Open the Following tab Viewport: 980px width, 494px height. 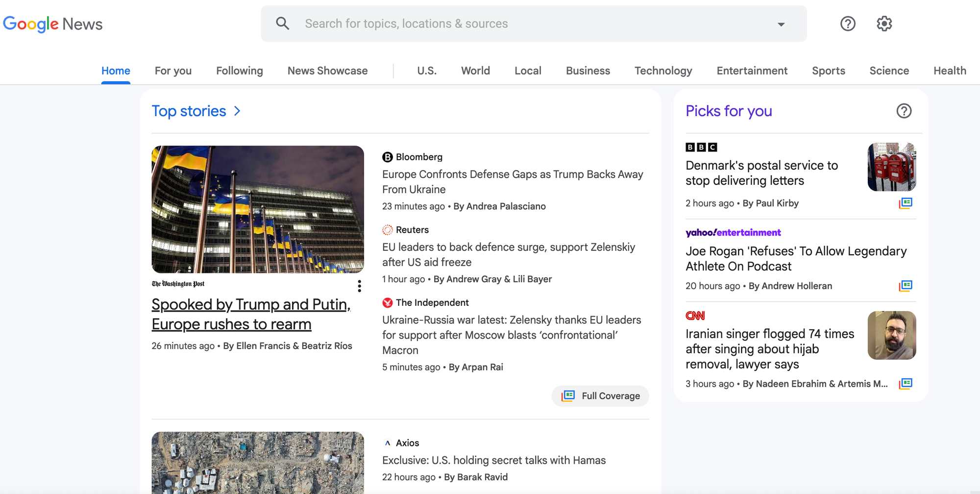click(x=240, y=71)
